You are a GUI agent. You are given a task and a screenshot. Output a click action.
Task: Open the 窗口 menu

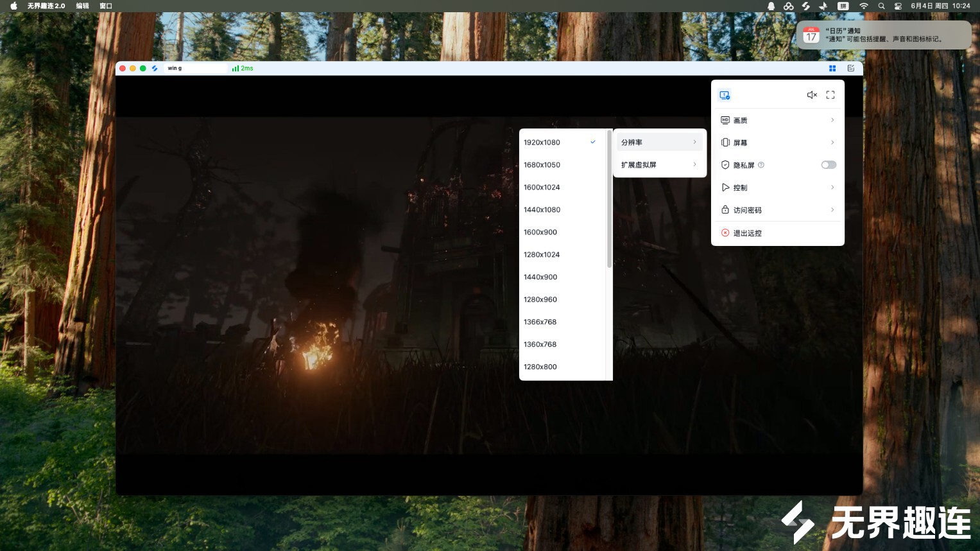pyautogui.click(x=106, y=6)
